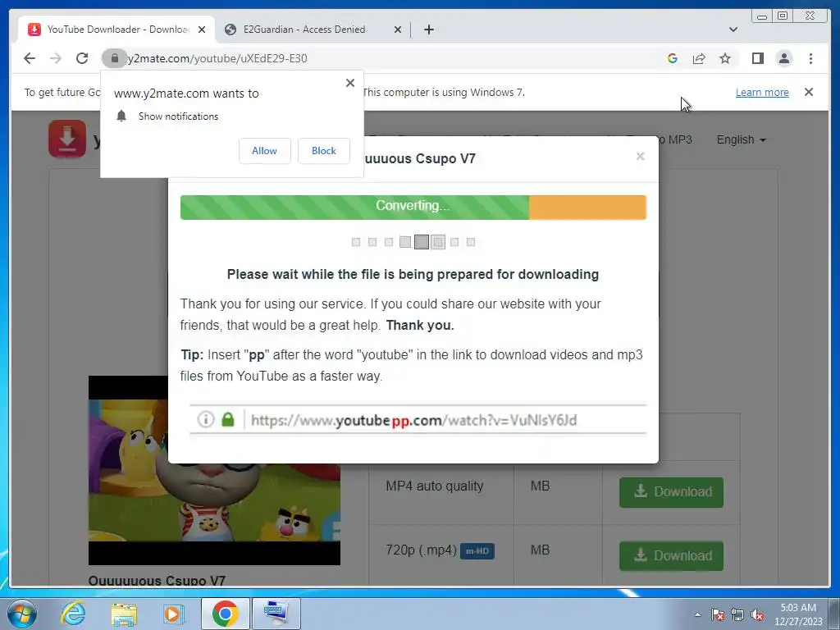Click the Google icon in address bar

673,58
